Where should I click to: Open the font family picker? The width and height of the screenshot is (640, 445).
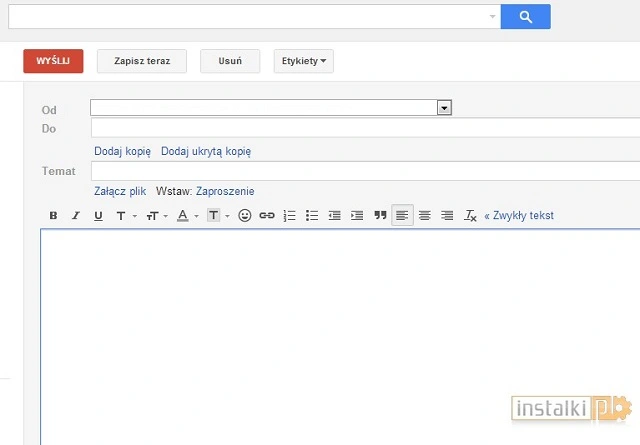pos(121,216)
